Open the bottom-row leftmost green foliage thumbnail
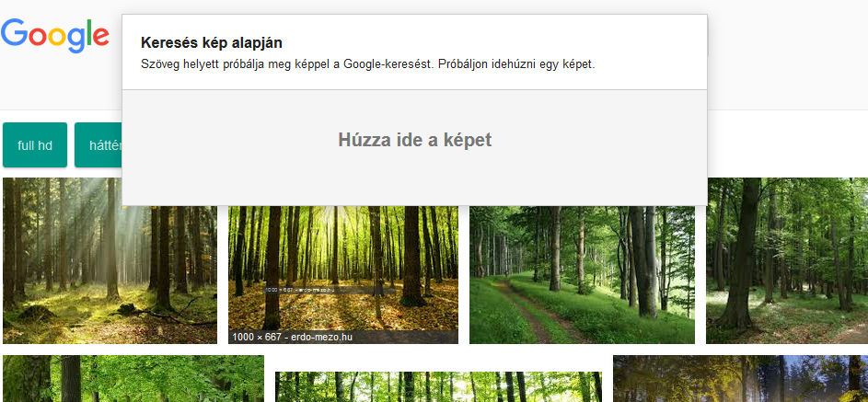 click(133, 379)
